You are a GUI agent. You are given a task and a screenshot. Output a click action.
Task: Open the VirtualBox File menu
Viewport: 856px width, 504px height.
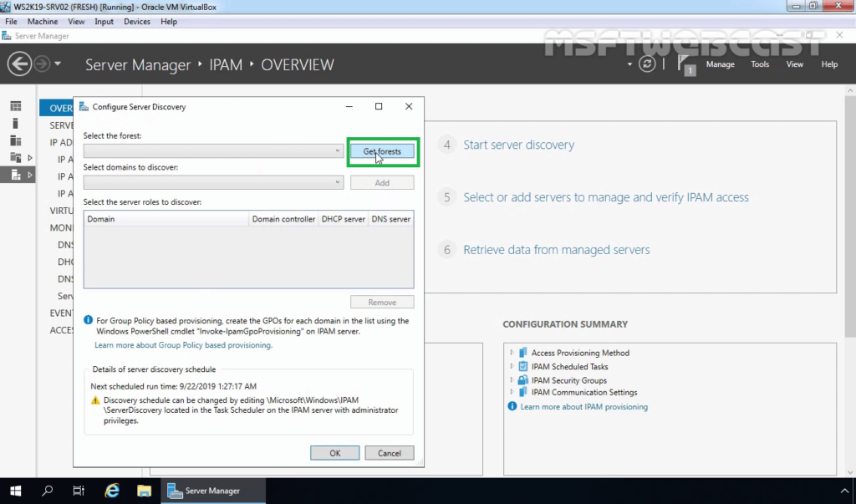click(11, 22)
